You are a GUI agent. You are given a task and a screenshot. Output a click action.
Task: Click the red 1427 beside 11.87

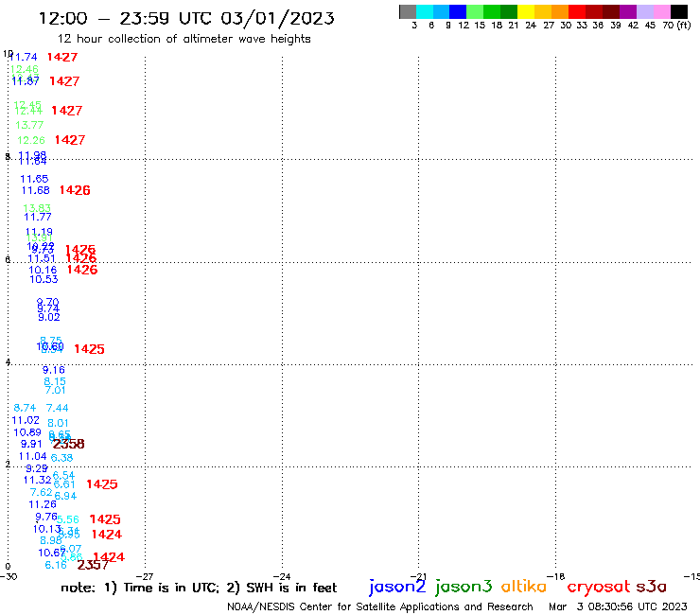point(64,81)
